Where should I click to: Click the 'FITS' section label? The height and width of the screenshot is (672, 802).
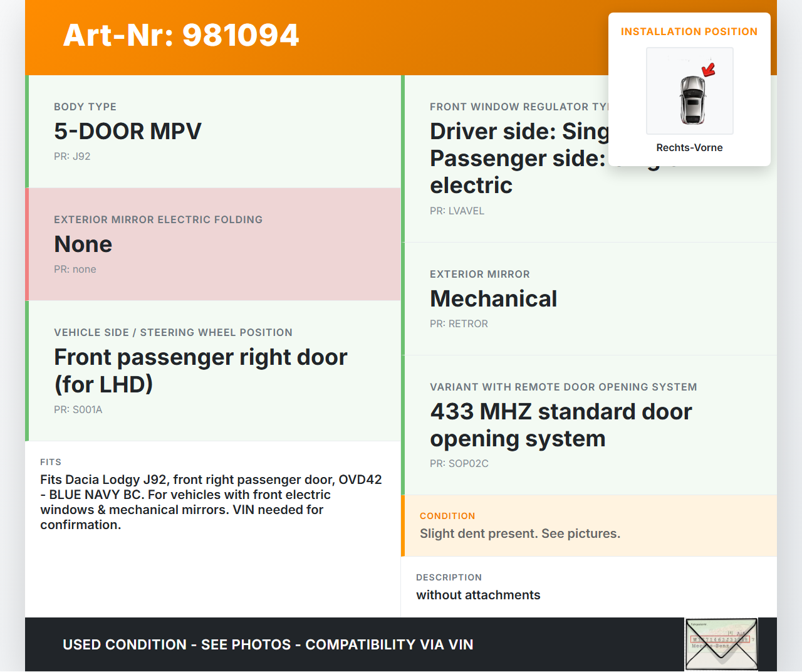pyautogui.click(x=51, y=462)
